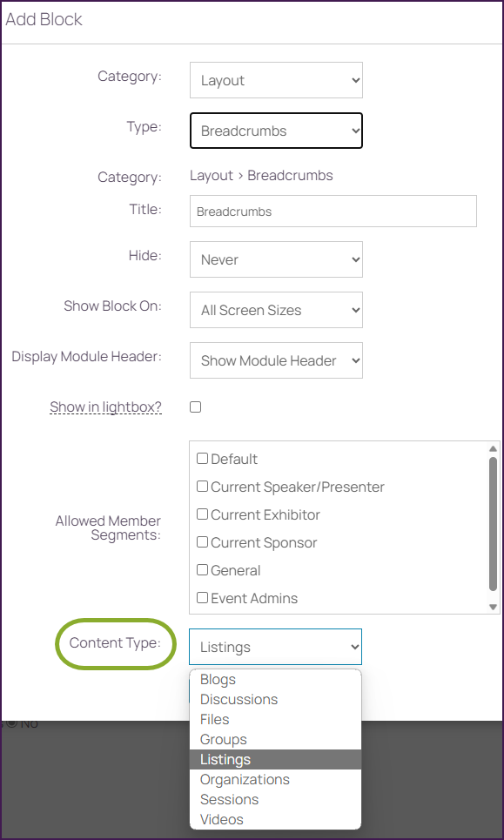The height and width of the screenshot is (840, 504).
Task: Open the Type dropdown showing Breadcrumbs
Action: point(276,131)
